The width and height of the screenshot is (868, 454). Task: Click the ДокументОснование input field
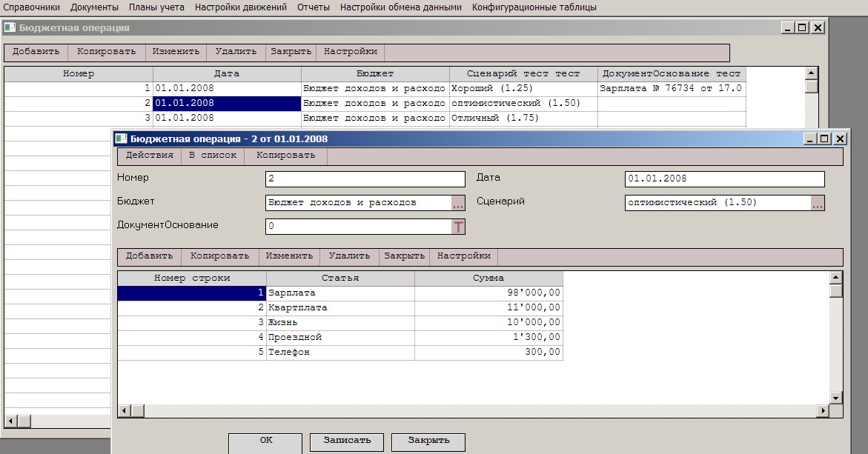point(359,227)
